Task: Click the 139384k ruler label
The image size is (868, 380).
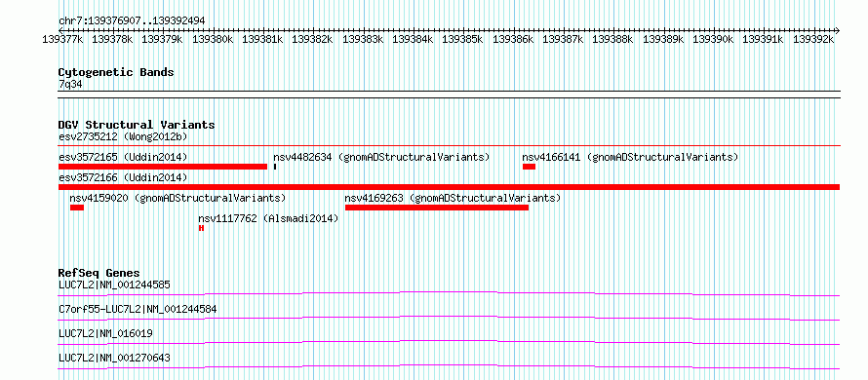Action: [x=413, y=39]
